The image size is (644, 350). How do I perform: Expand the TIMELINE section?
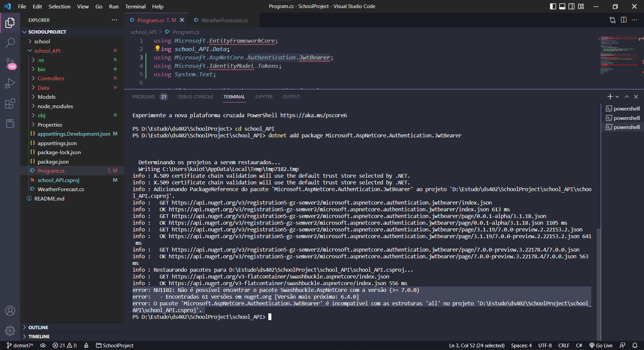coord(72,337)
